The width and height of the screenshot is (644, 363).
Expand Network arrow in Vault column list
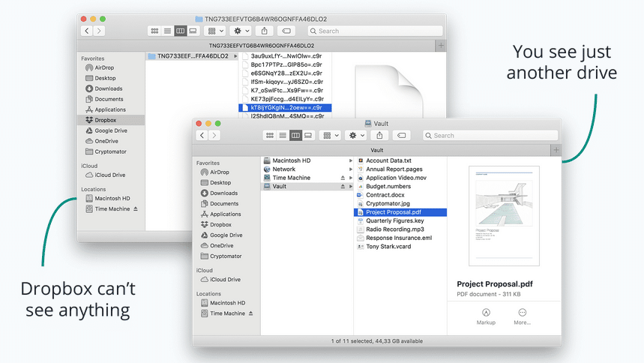(350, 169)
